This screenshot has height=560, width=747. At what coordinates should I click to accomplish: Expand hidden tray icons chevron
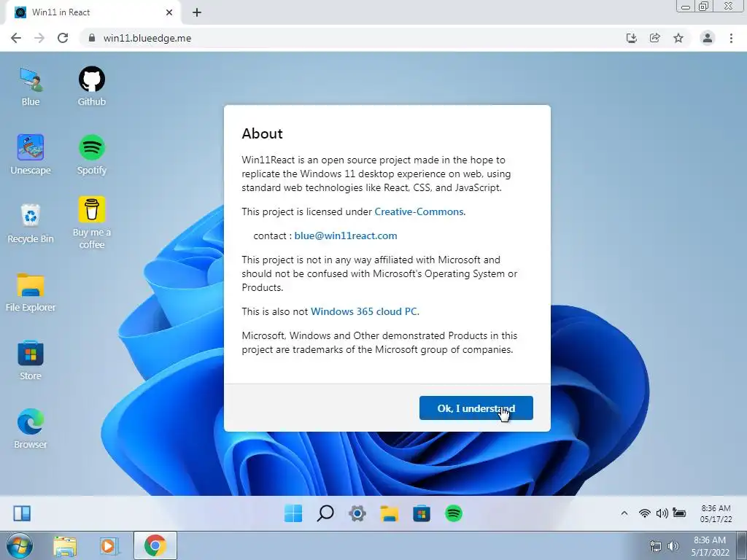pos(624,513)
